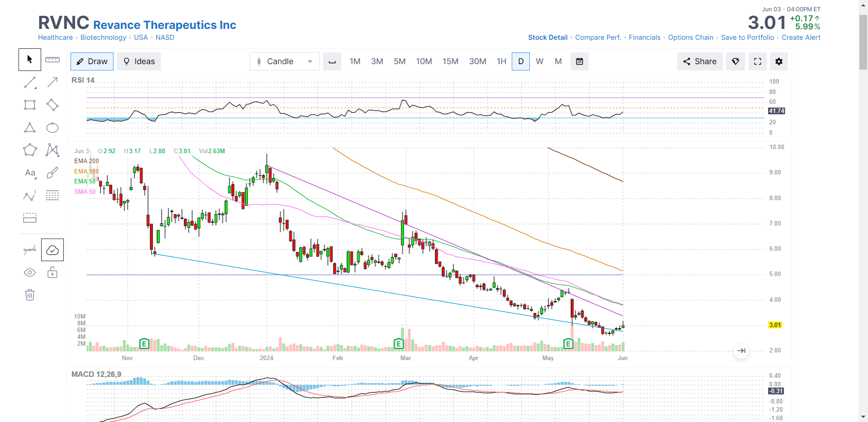The width and height of the screenshot is (868, 422).
Task: Click the scroll-to-latest arrow on the chart
Action: [x=741, y=350]
